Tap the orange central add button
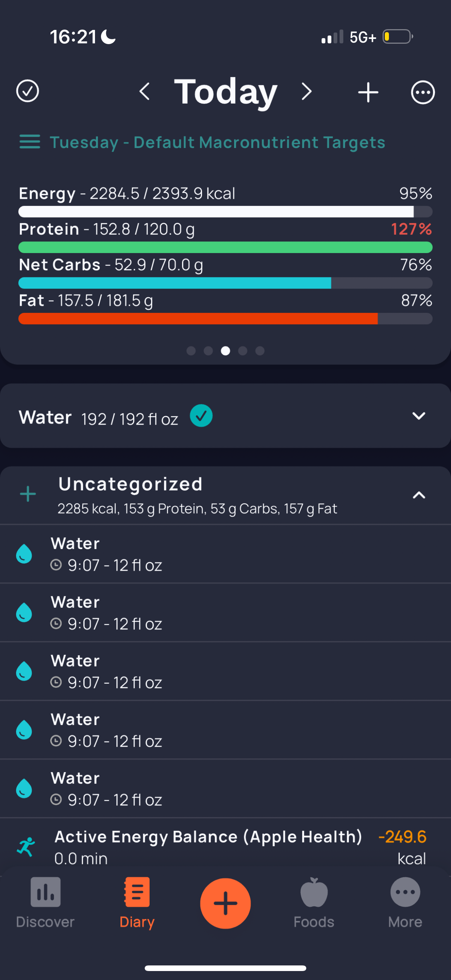This screenshot has height=980, width=451. click(x=225, y=903)
